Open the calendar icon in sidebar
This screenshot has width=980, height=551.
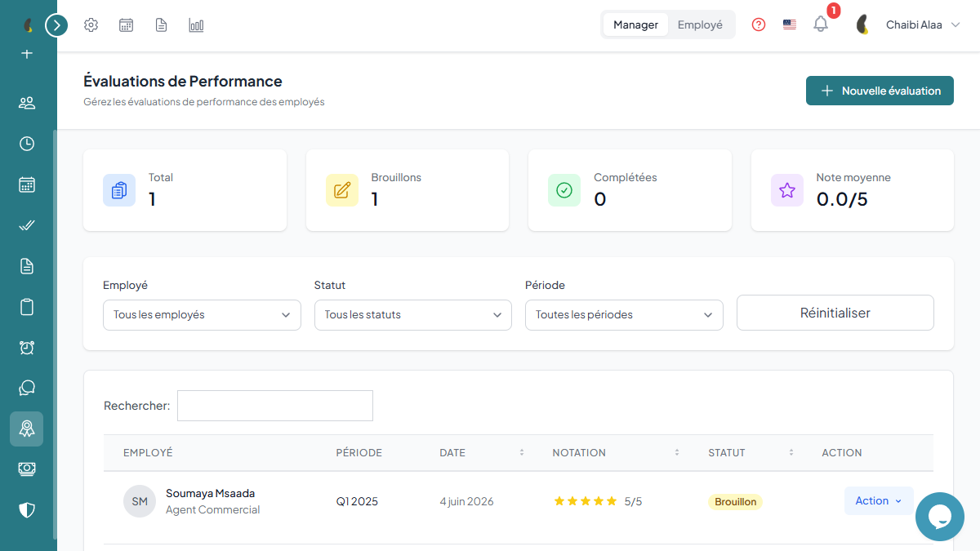27,184
